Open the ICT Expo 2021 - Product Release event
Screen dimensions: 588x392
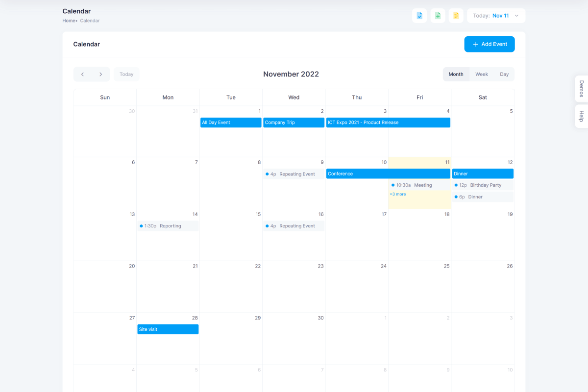(388, 122)
